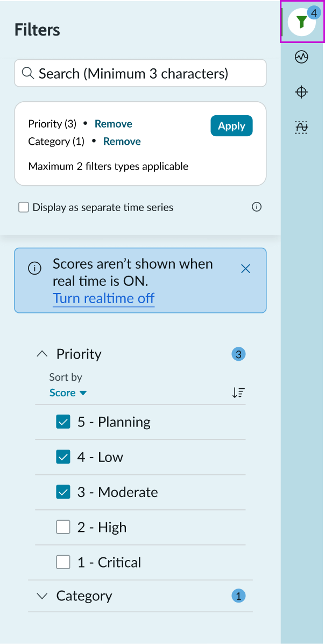Click the Turn realtime off link
The width and height of the screenshot is (325, 644).
click(103, 298)
